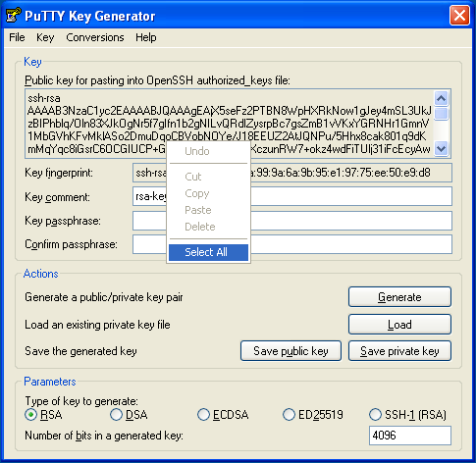Click the 'ssh-rsa' line in public key
The width and height of the screenshot is (476, 463).
[x=44, y=98]
